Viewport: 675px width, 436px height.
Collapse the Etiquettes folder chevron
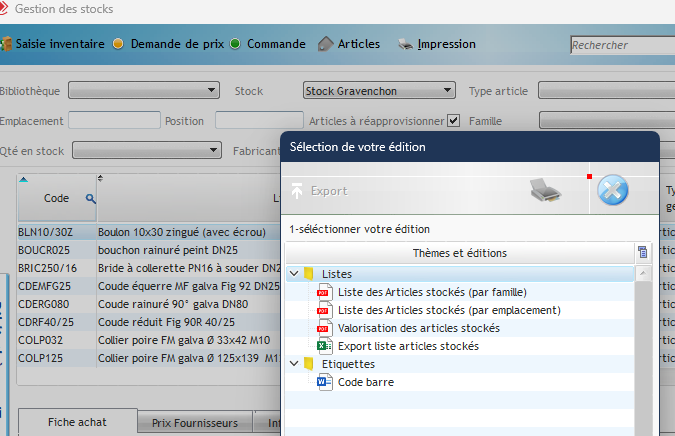pos(294,364)
